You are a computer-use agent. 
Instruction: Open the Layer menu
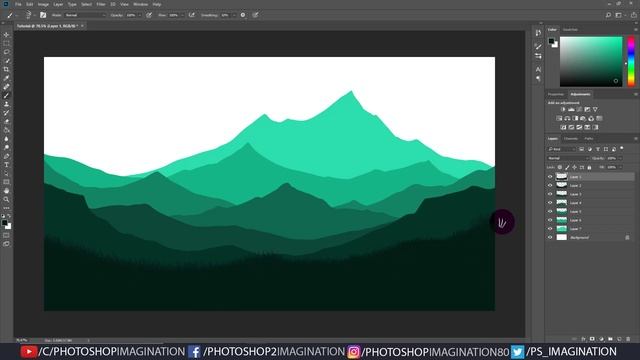[x=58, y=4]
